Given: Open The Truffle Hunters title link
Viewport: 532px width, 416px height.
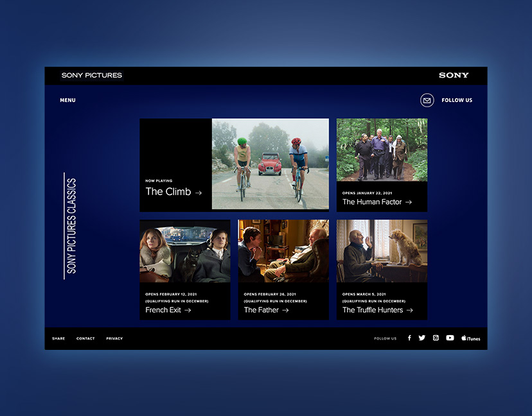Looking at the screenshot, I should pyautogui.click(x=373, y=310).
